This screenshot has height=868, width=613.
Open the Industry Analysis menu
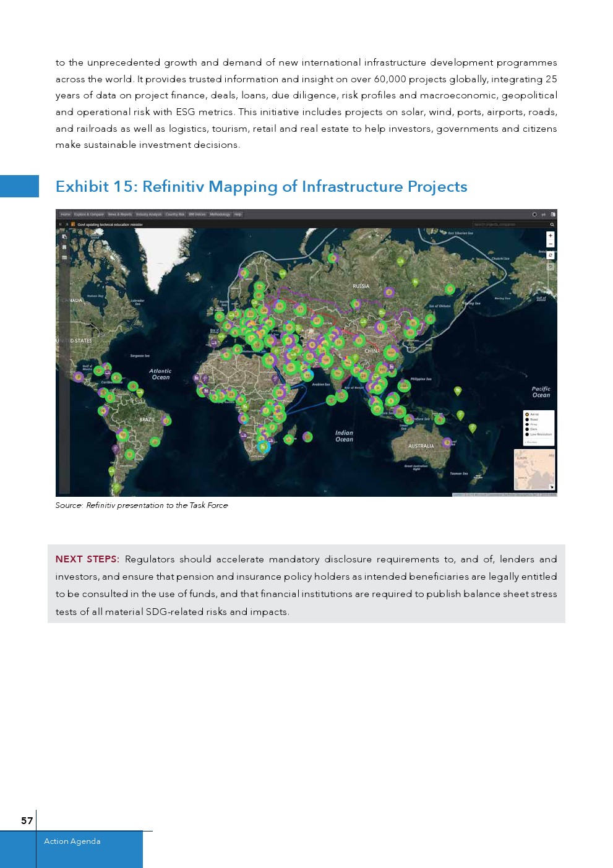(148, 215)
